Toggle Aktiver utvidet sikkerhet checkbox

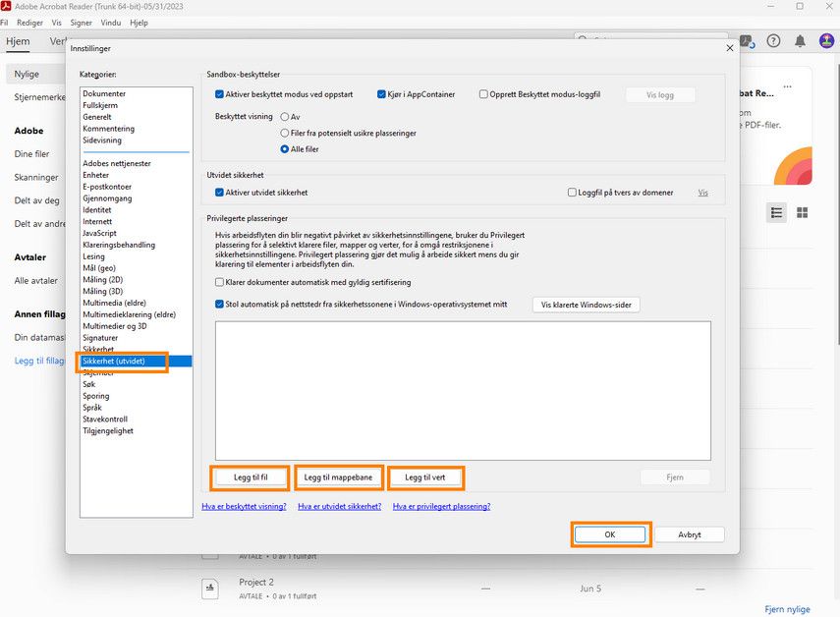click(x=219, y=193)
